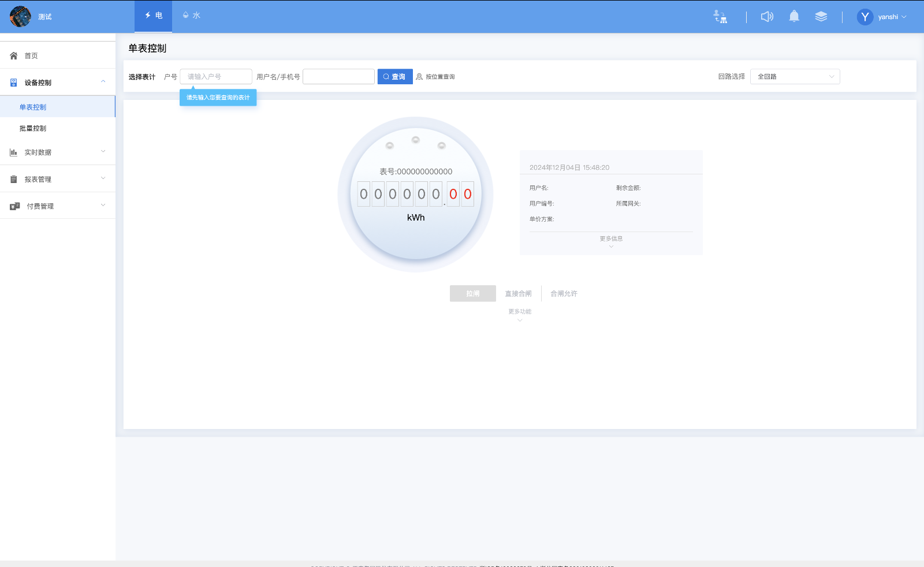Expand the 付费管理 menu

tap(58, 206)
